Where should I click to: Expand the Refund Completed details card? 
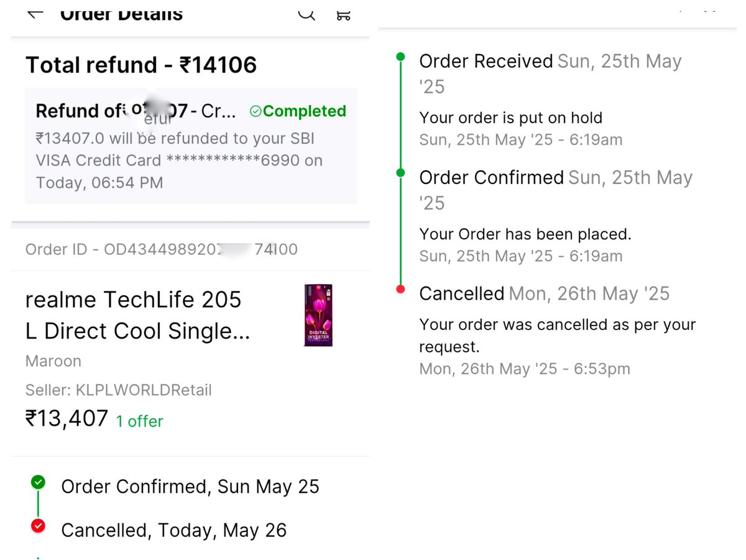191,146
